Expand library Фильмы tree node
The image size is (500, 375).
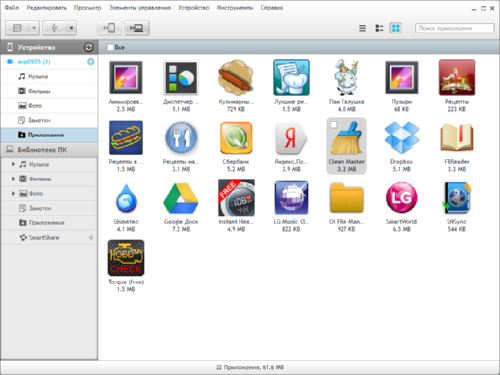pyautogui.click(x=13, y=179)
